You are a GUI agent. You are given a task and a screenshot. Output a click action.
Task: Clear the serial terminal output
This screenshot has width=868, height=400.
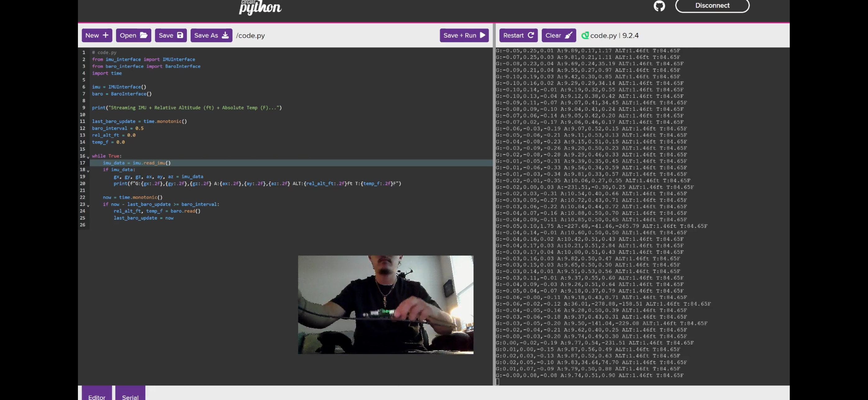[558, 35]
